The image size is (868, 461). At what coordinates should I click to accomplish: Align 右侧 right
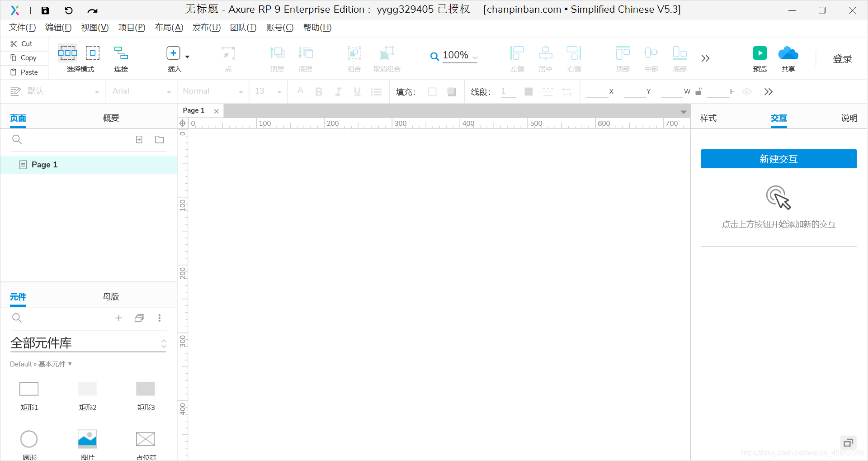(574, 58)
